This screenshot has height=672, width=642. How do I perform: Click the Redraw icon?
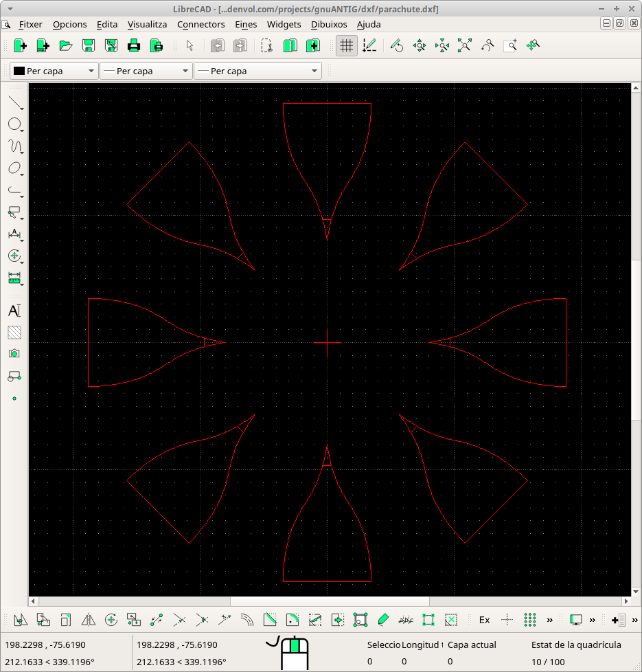pyautogui.click(x=397, y=45)
